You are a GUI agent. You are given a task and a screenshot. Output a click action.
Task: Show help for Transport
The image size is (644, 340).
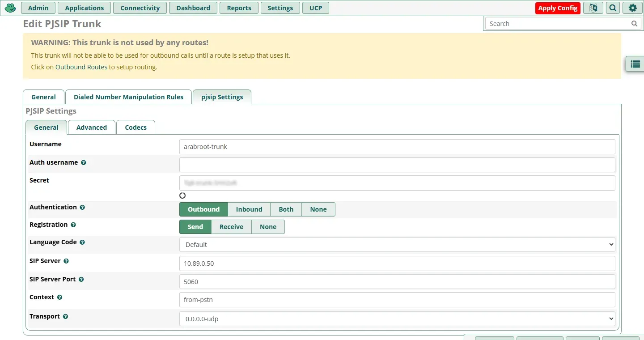(x=65, y=317)
